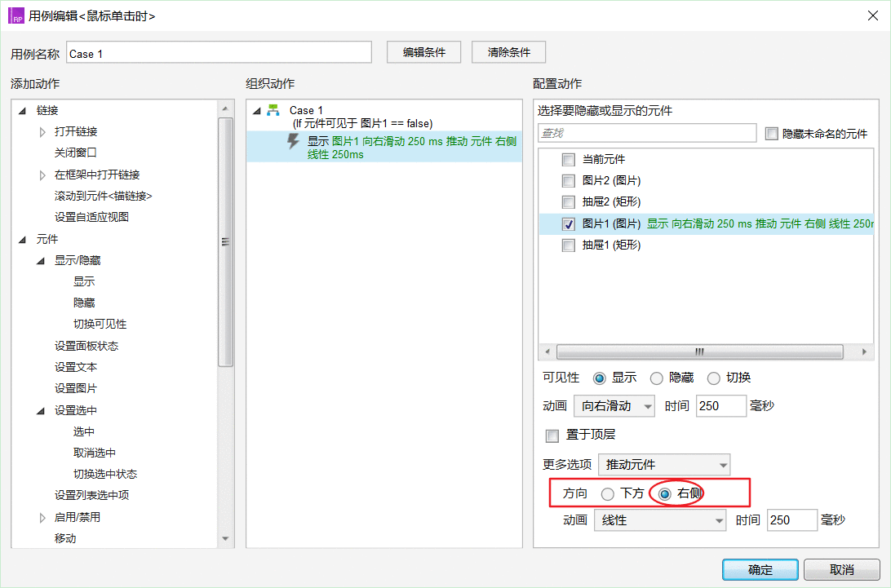Viewport: 891px width, 588px height.
Task: Click the widget list scroll right arrow
Action: [x=864, y=352]
